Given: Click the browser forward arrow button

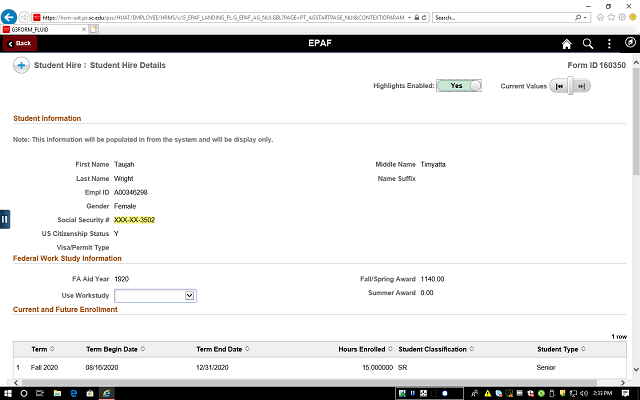Looking at the screenshot, I should (24, 17).
